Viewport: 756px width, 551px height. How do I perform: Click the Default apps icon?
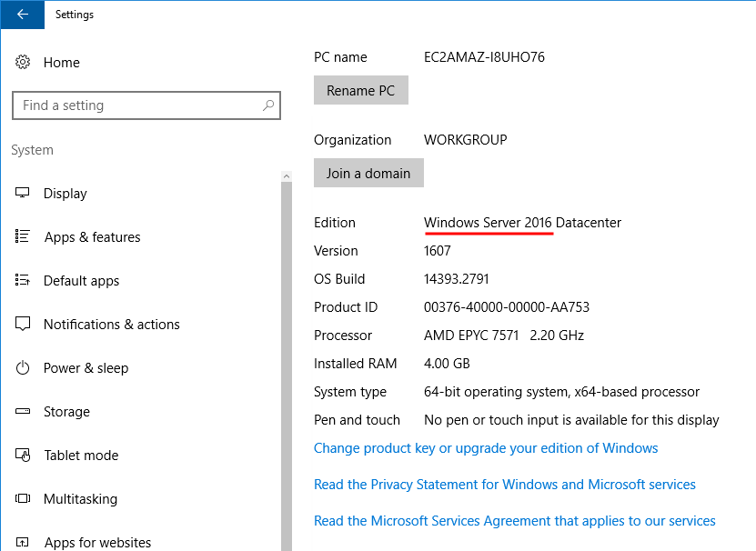pyautogui.click(x=22, y=280)
